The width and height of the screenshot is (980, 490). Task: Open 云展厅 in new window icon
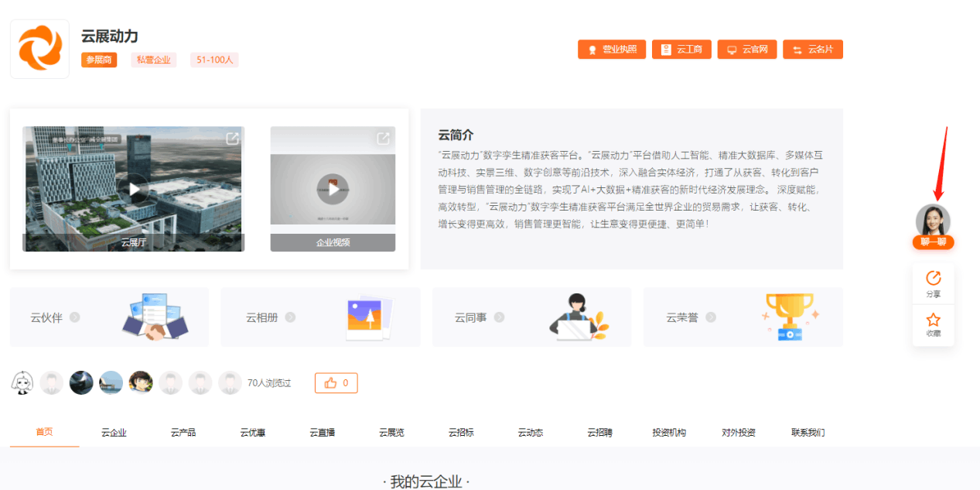click(232, 139)
